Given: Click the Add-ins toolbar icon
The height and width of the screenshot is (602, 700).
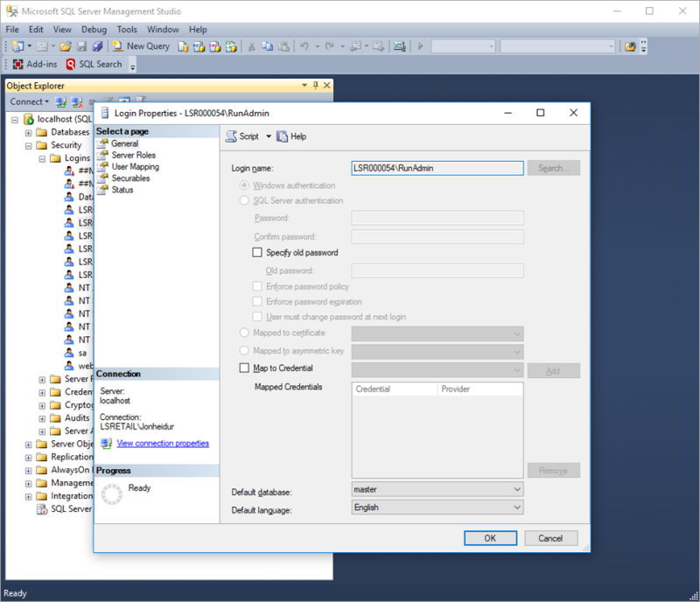Looking at the screenshot, I should tap(35, 64).
